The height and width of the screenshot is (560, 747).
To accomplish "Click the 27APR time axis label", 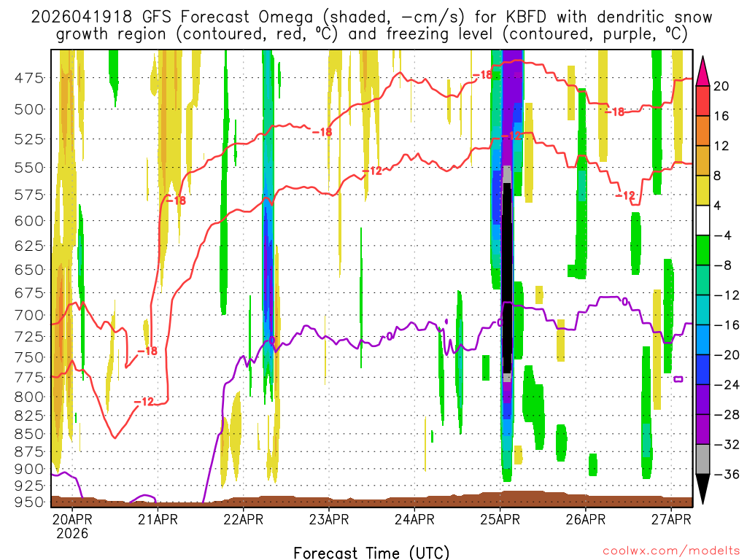I will (x=671, y=519).
